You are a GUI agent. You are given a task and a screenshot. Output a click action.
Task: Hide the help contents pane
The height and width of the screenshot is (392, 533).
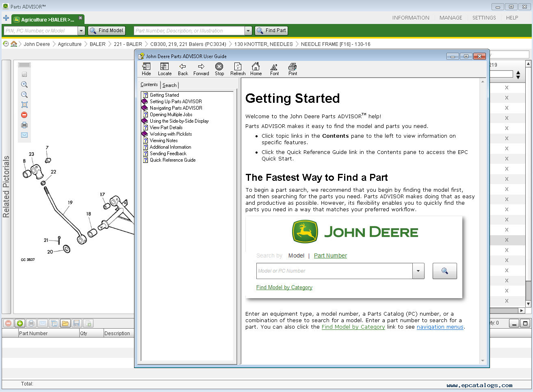tap(146, 69)
